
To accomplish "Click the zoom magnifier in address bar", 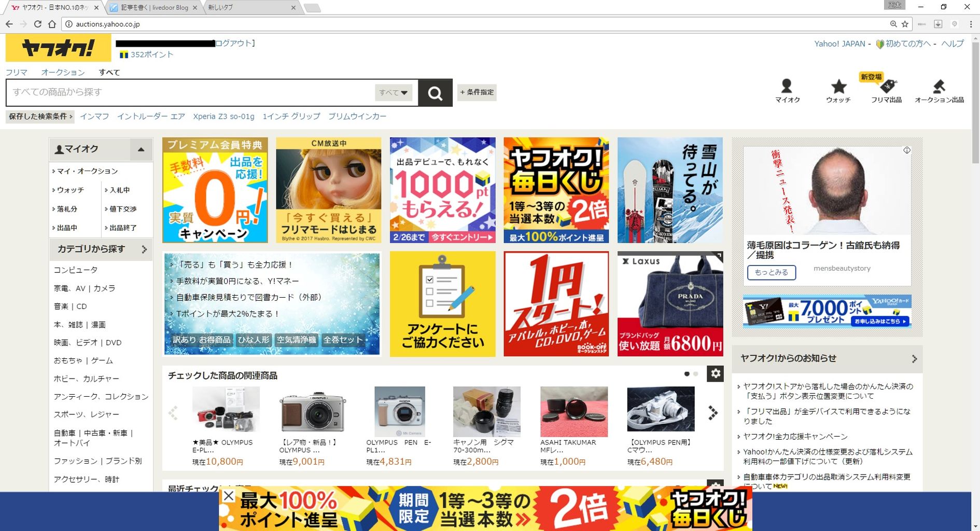I will [893, 24].
